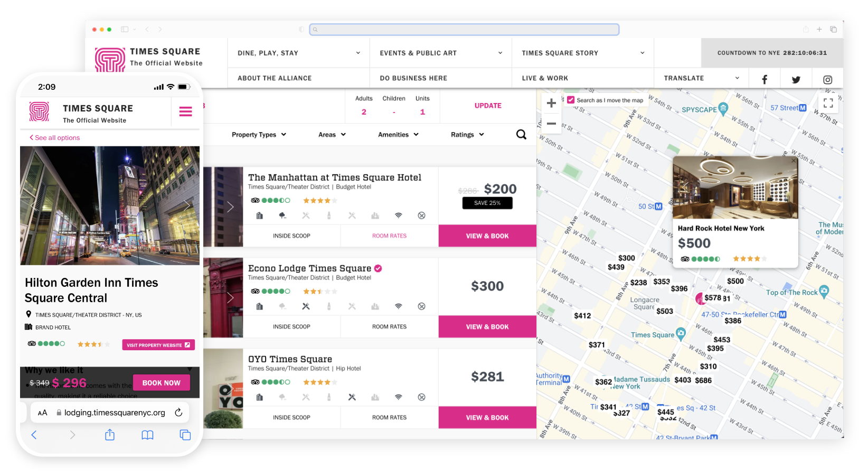
Task: Open Hard Rock Hotel New York popup photo
Action: pos(735,188)
